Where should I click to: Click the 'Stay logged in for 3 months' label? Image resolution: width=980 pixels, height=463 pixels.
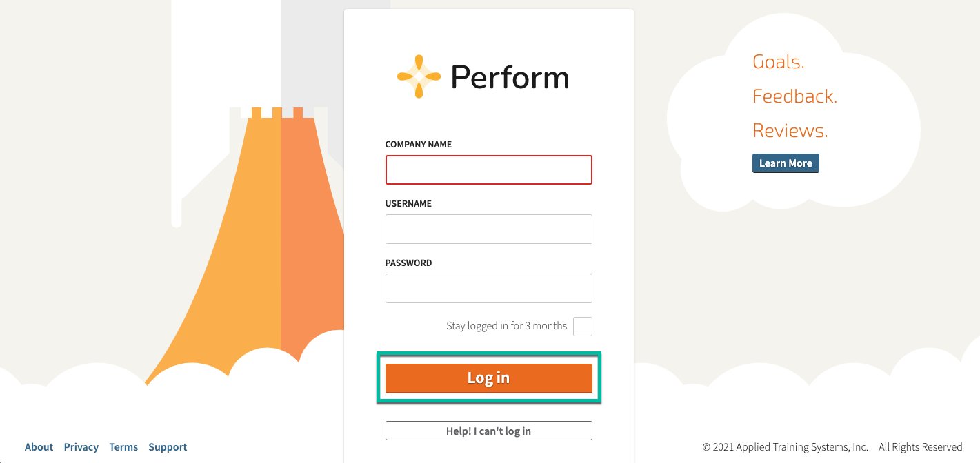(506, 326)
